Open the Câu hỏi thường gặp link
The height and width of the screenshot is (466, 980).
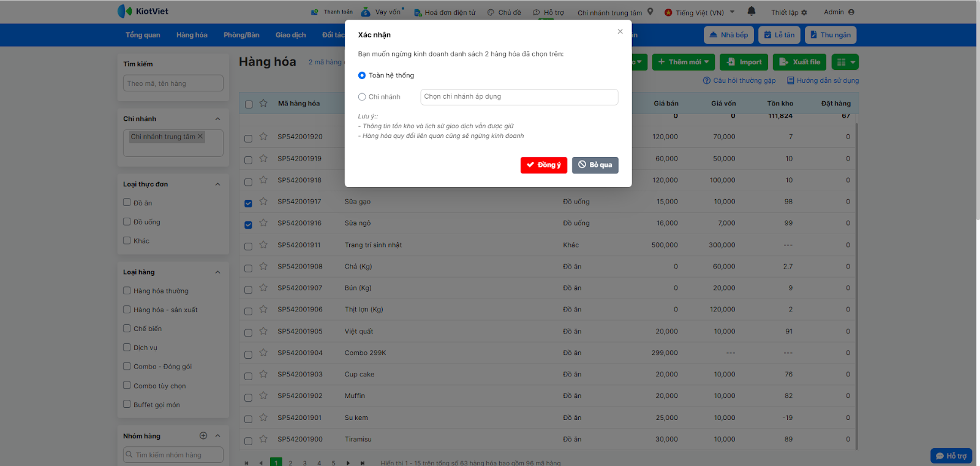click(739, 80)
